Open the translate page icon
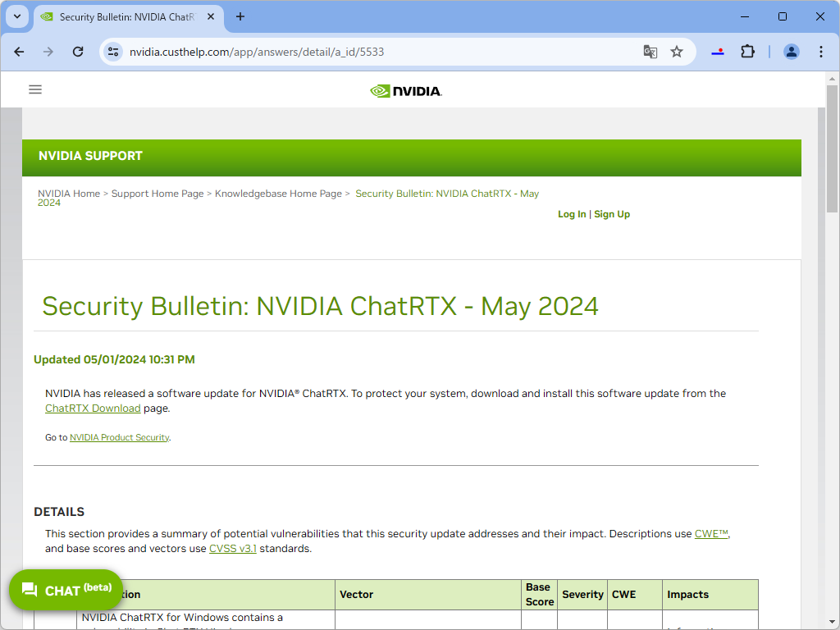 [x=650, y=52]
